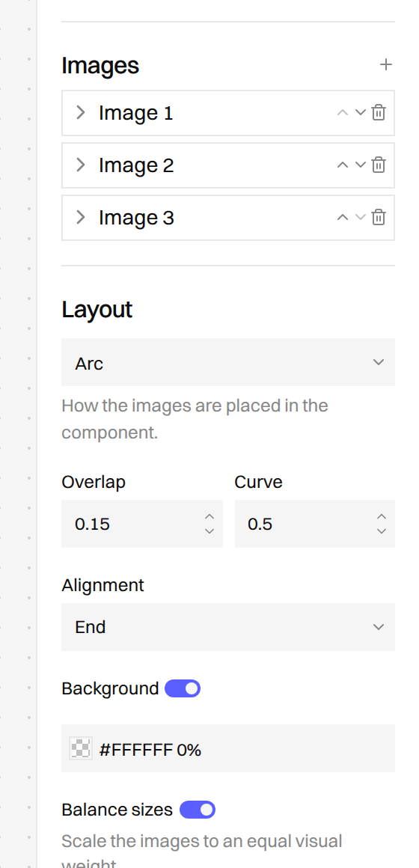Move Image 1 down with arrow
Viewport: 419px width, 868px height.
(x=361, y=112)
